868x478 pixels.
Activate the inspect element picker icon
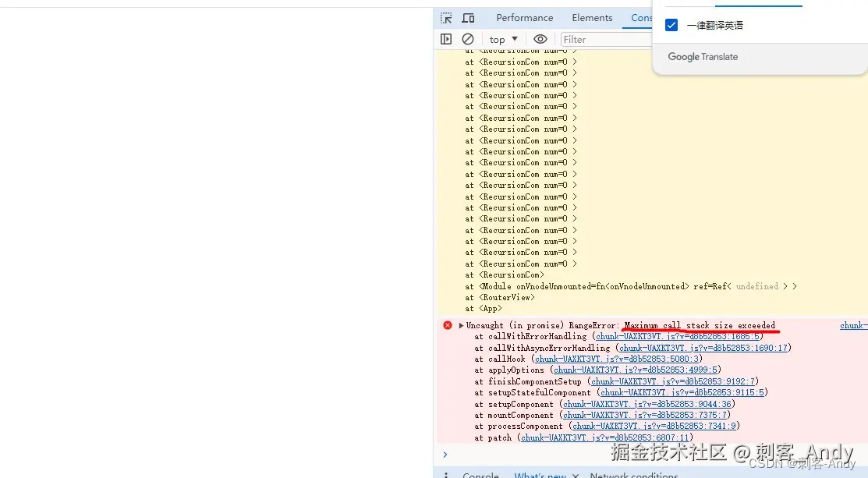click(446, 18)
